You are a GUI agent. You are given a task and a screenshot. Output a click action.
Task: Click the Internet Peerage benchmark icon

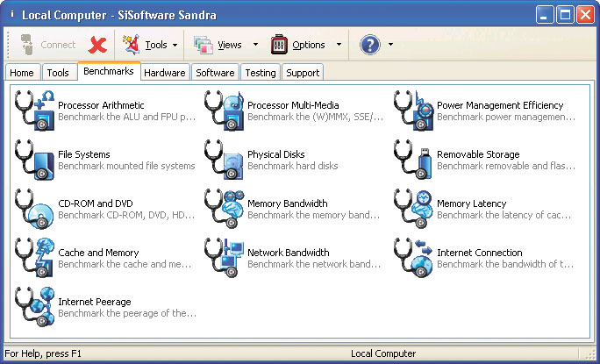pos(34,307)
